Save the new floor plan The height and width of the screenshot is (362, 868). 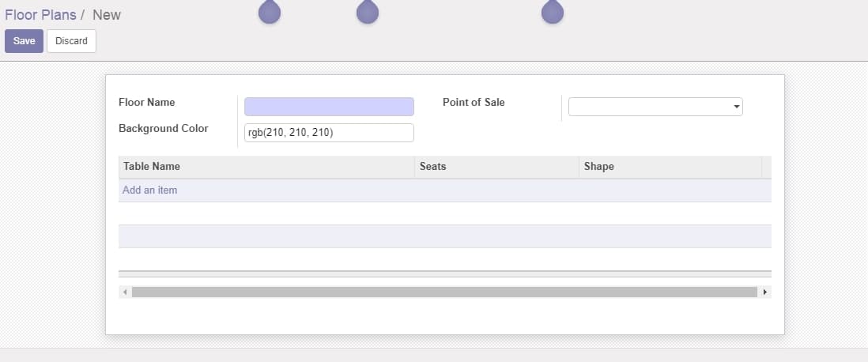[x=24, y=41]
